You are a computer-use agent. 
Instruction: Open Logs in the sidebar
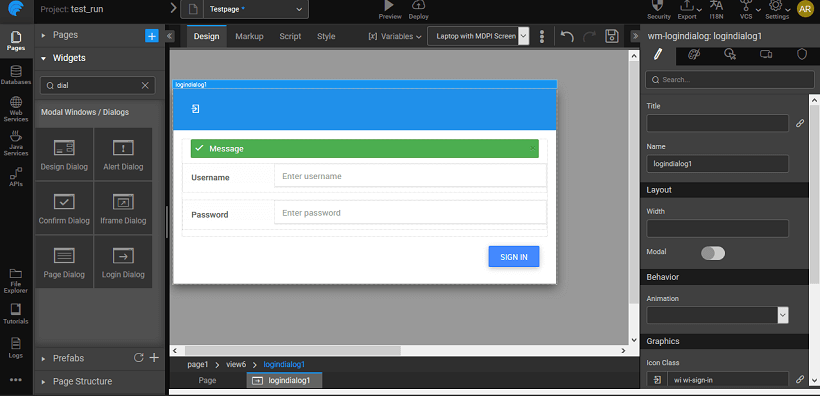16,348
